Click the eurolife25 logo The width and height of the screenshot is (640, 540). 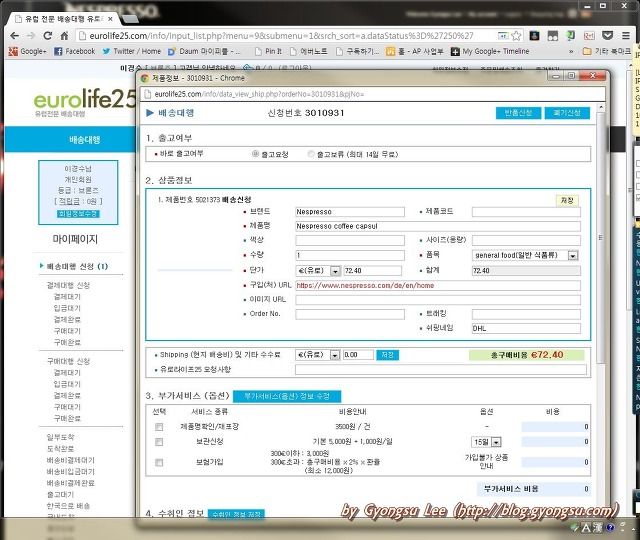click(84, 101)
